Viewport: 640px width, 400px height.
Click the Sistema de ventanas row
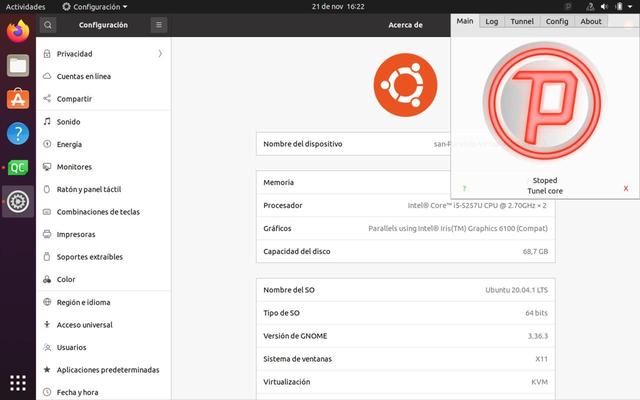(x=406, y=359)
